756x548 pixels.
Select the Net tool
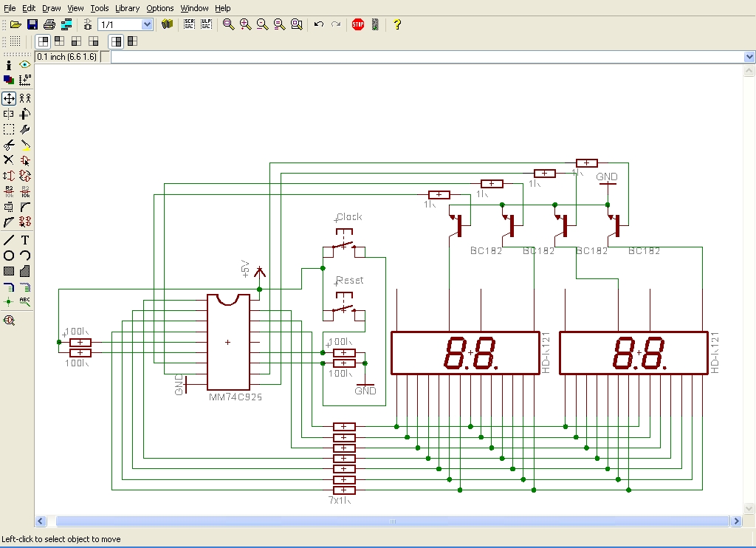[25, 287]
